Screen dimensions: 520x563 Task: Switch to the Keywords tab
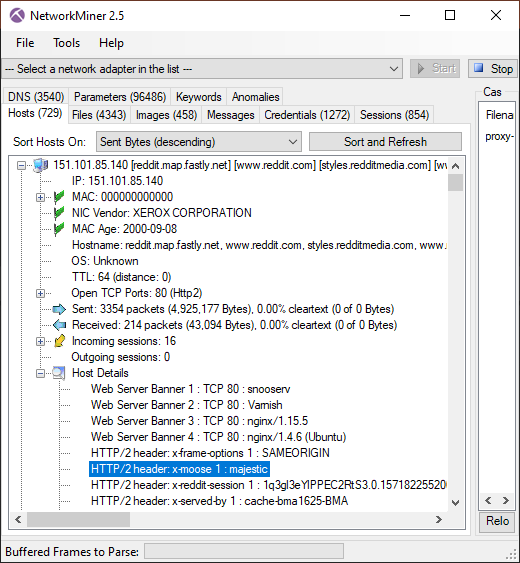pyautogui.click(x=199, y=97)
